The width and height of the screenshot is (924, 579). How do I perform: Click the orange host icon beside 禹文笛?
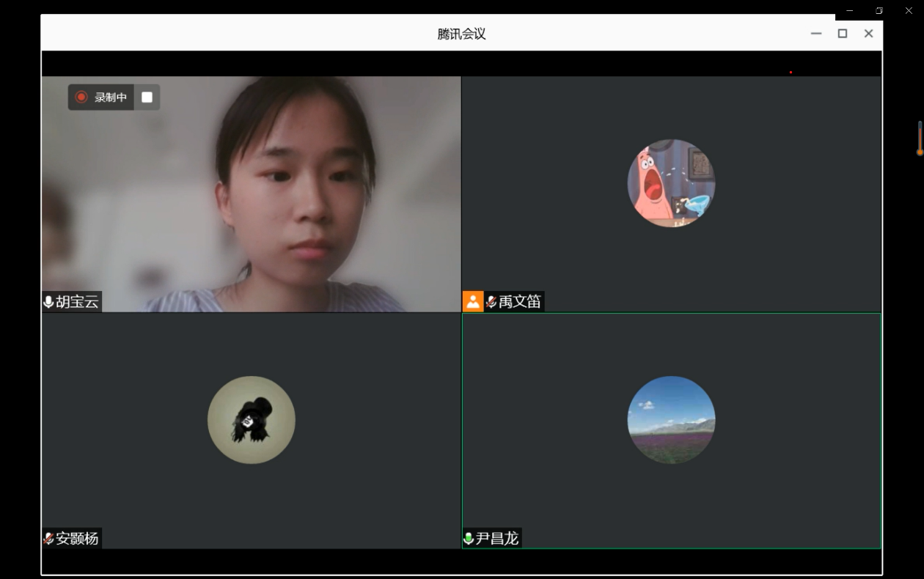(x=473, y=301)
